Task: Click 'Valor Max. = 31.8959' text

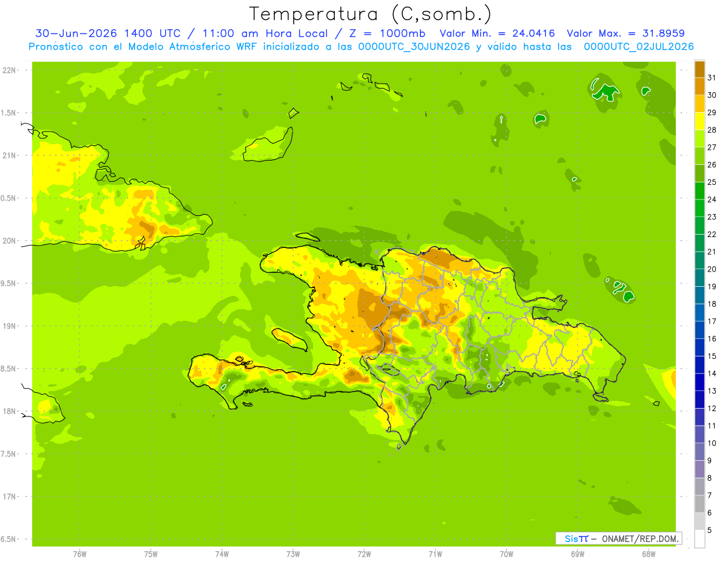Action: 626,33
